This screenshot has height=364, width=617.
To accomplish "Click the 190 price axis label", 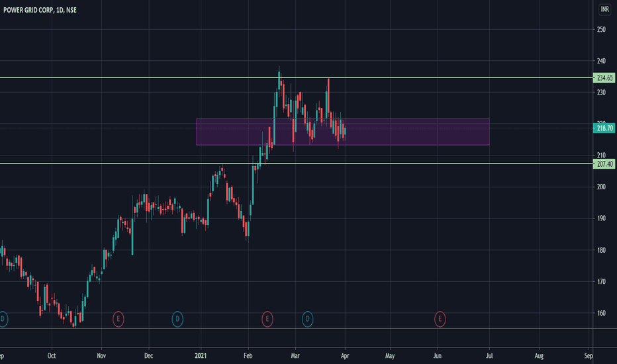I will (x=601, y=218).
